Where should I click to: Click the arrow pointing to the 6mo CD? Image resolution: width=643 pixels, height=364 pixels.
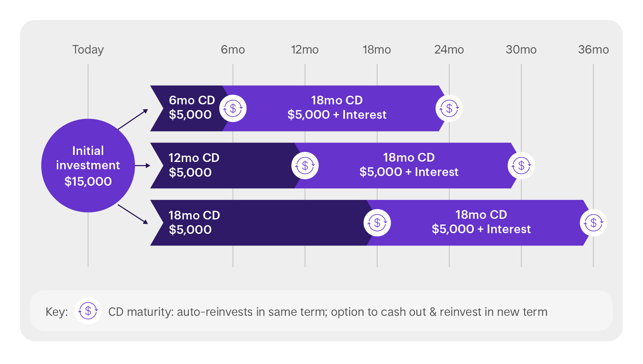(x=133, y=119)
